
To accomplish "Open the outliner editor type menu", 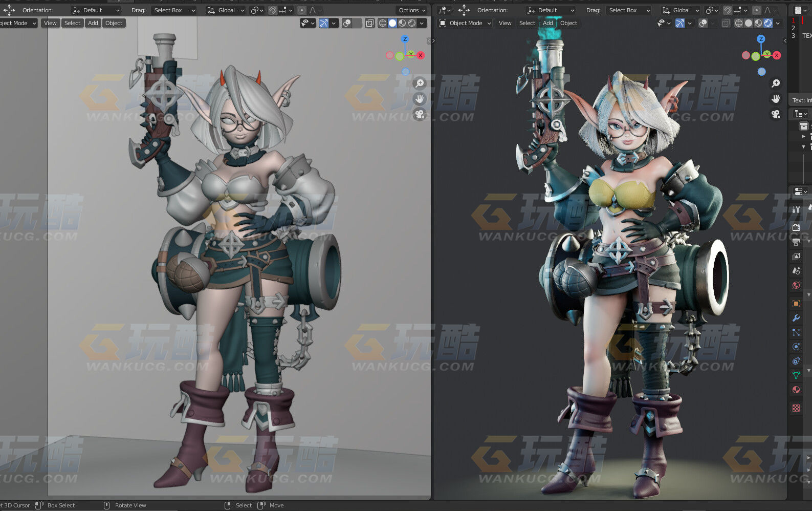I will click(x=800, y=114).
